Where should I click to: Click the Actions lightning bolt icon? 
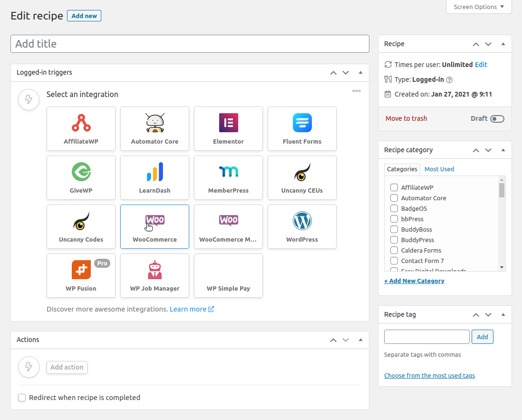click(x=29, y=367)
